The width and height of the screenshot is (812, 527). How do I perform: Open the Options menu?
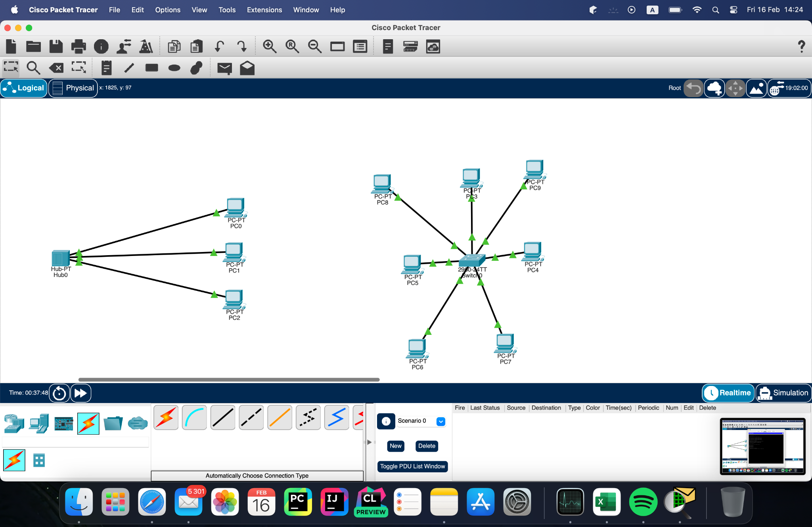(x=168, y=10)
